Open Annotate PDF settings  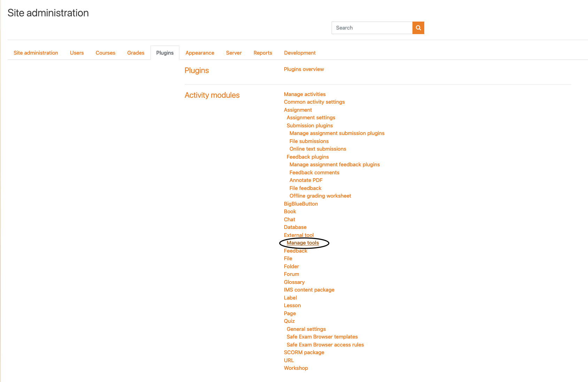(306, 180)
